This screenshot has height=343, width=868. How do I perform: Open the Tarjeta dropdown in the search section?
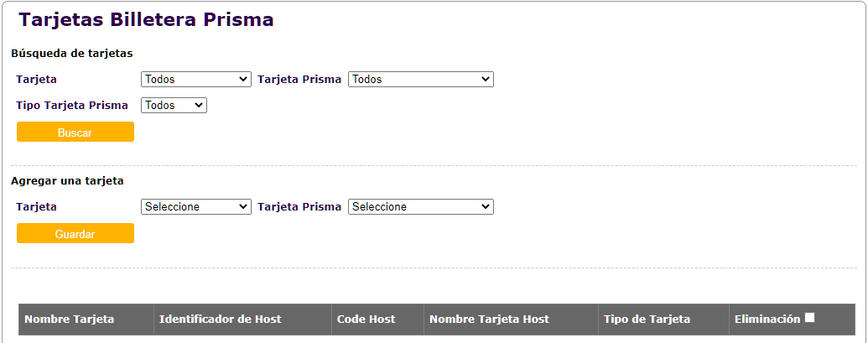click(196, 79)
